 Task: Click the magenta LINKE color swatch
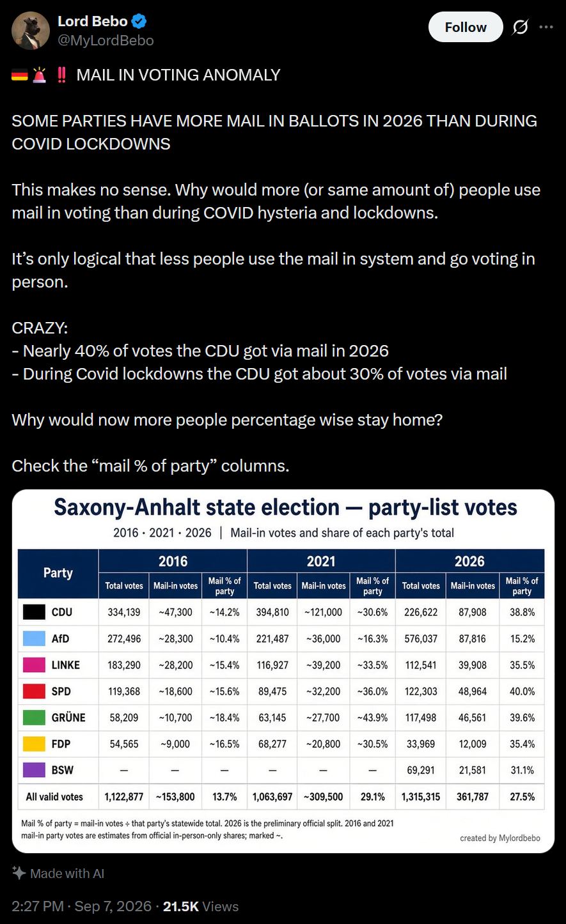(34, 665)
